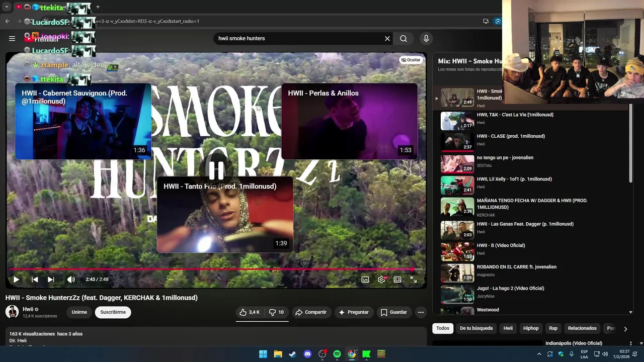Select the Rap filter chip

click(553, 328)
